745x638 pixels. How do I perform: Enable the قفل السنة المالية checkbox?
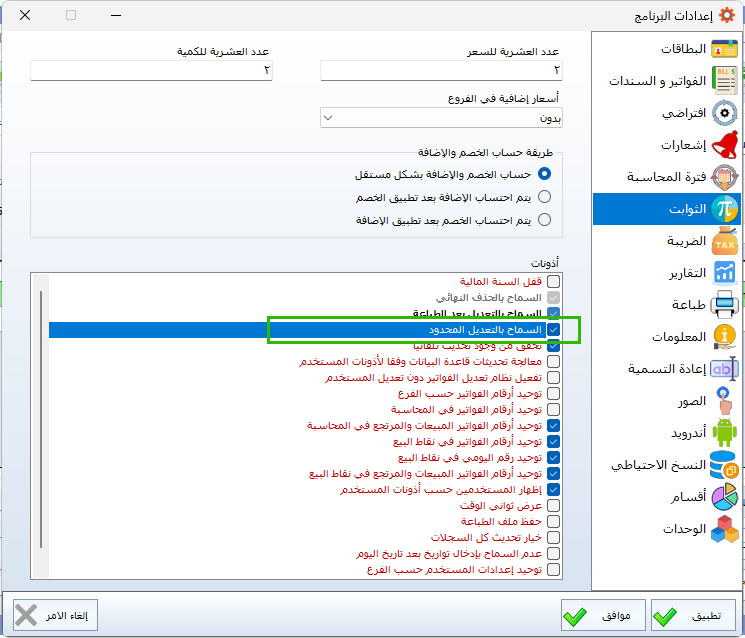coord(554,282)
